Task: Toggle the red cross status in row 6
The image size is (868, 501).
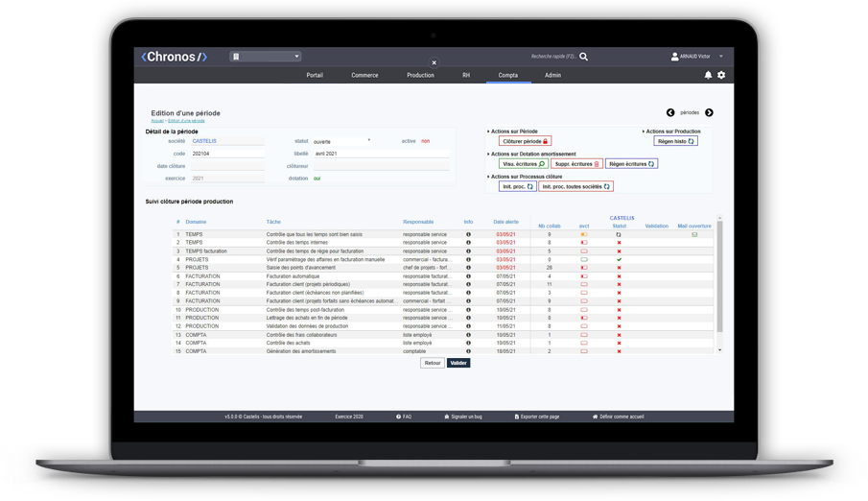Action: 619,276
